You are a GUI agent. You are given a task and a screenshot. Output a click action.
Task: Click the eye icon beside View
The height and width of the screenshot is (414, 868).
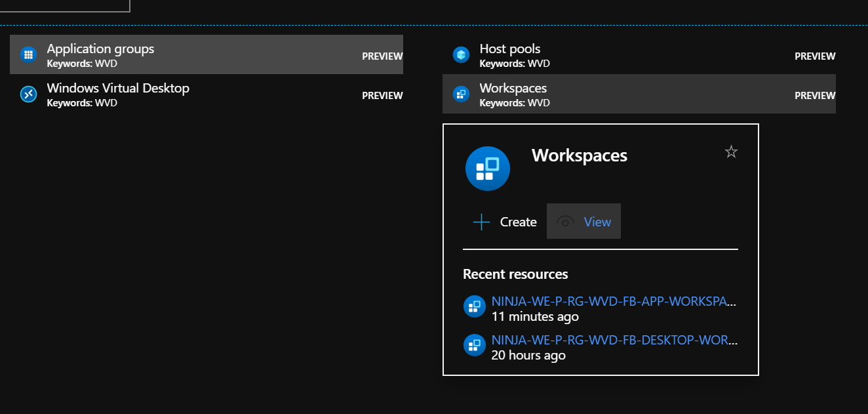[565, 222]
